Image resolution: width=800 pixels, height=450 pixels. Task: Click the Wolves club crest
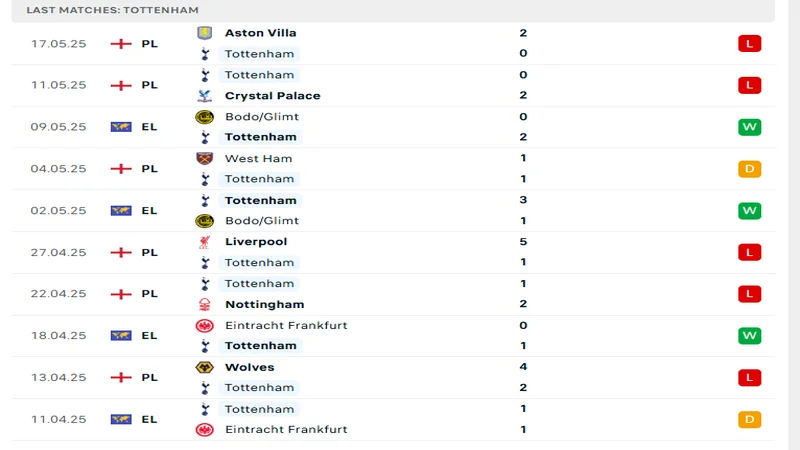click(205, 367)
